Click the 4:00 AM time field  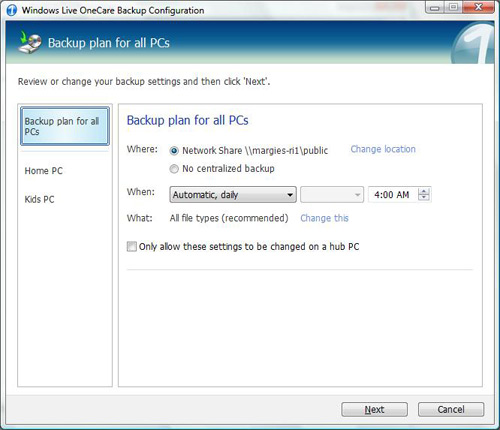point(393,195)
